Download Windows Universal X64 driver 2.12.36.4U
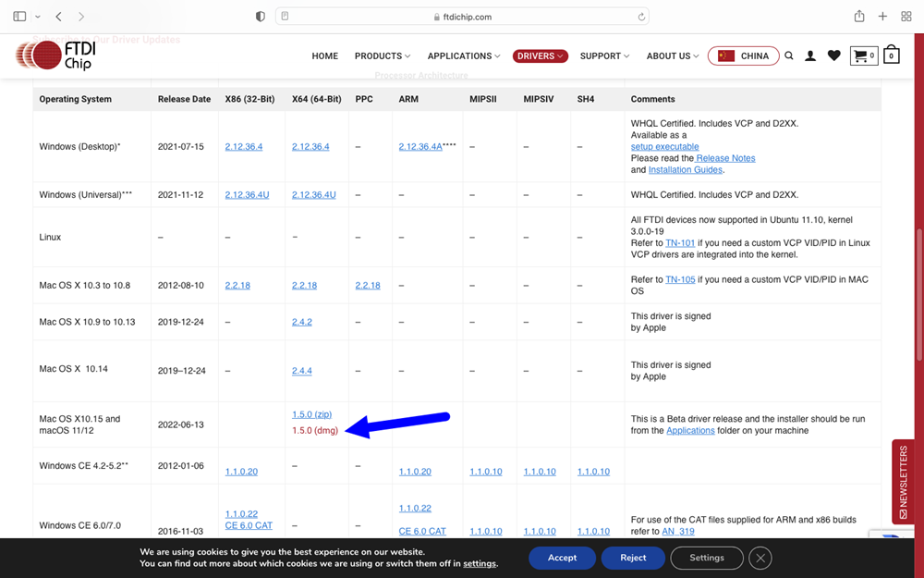This screenshot has width=924, height=578. 313,194
